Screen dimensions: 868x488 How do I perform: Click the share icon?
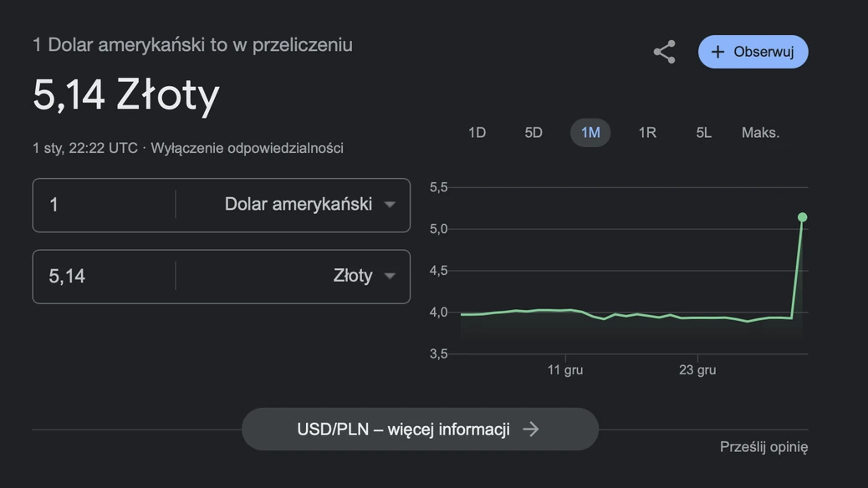664,52
